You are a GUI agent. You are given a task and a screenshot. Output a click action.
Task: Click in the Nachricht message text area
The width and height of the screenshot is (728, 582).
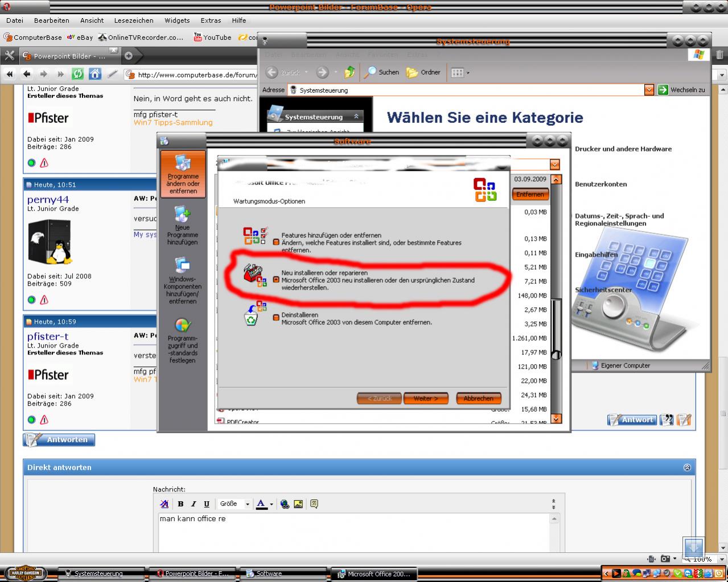[355, 533]
